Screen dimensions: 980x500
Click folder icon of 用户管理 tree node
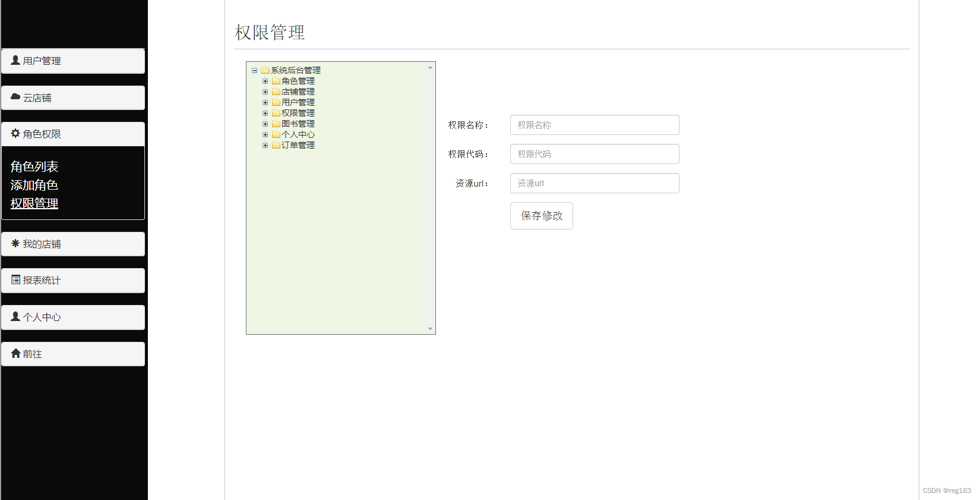point(276,102)
